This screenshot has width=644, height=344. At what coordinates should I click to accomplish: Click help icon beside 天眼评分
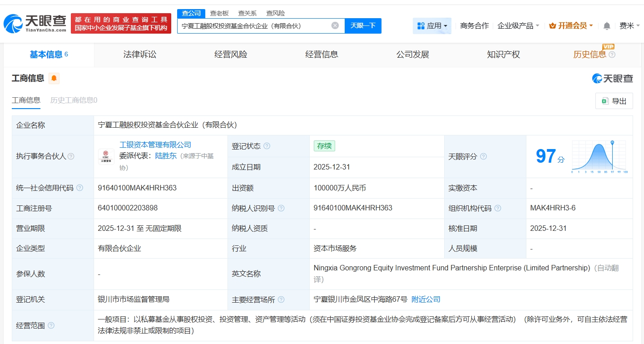point(483,156)
